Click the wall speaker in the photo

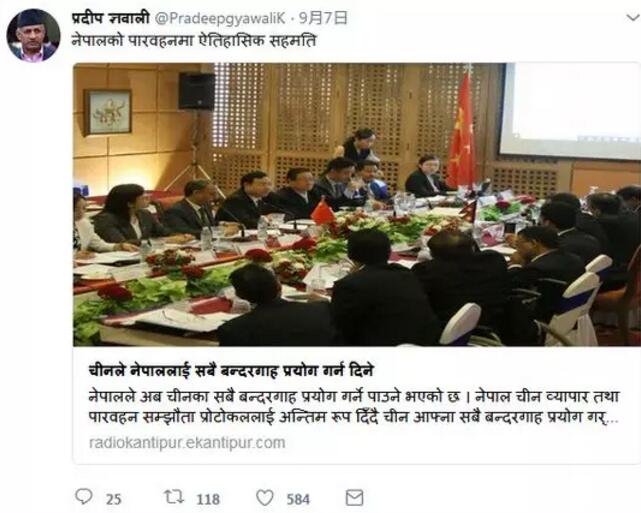[197, 91]
